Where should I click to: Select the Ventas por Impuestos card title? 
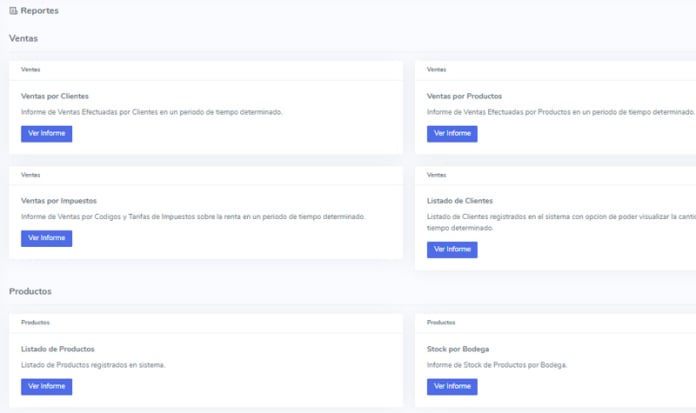pos(58,201)
